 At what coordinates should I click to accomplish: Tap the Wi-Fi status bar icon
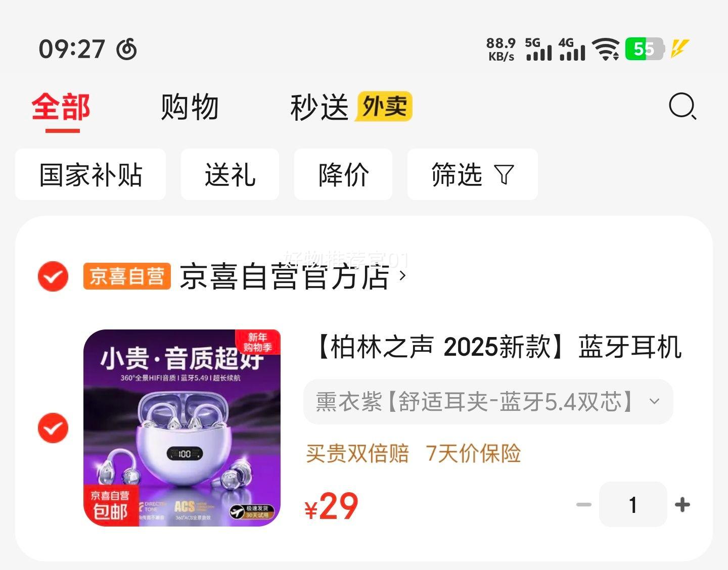(606, 49)
